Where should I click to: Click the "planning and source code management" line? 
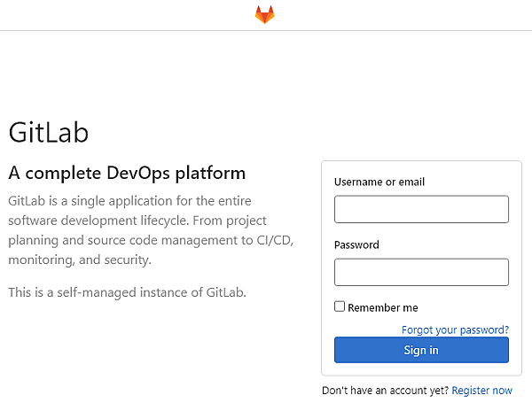click(124, 240)
